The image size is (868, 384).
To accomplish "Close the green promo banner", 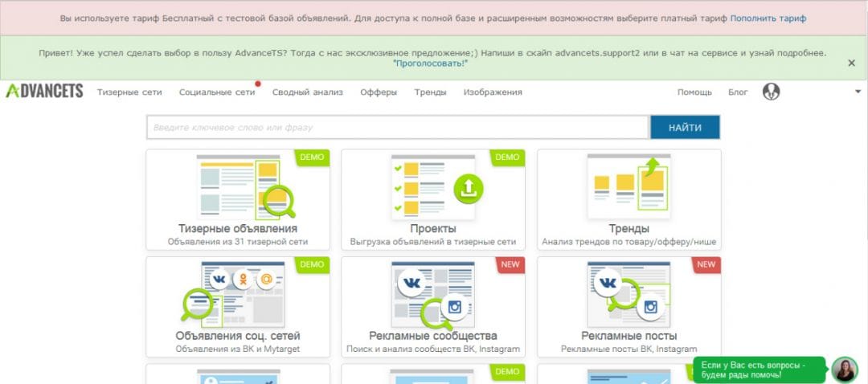I will (851, 63).
